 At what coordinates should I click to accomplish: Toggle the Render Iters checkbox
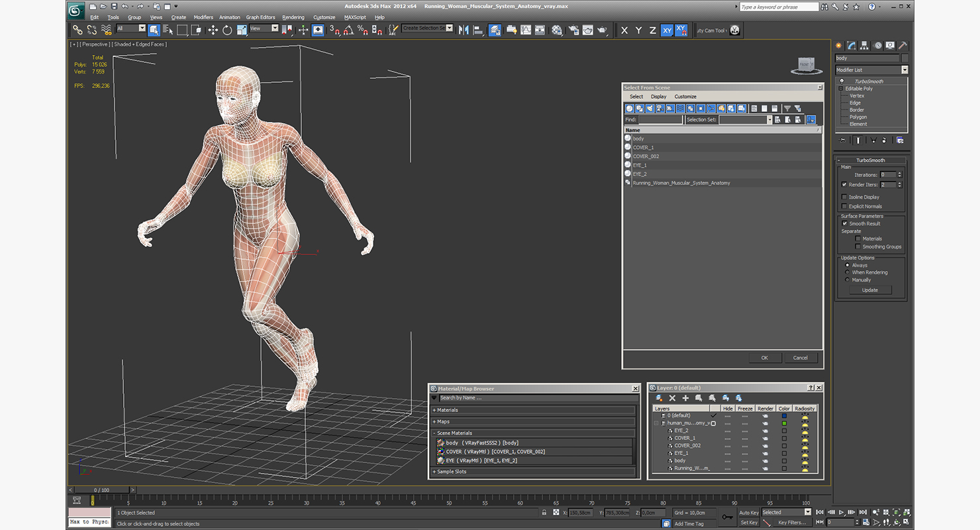(x=844, y=185)
